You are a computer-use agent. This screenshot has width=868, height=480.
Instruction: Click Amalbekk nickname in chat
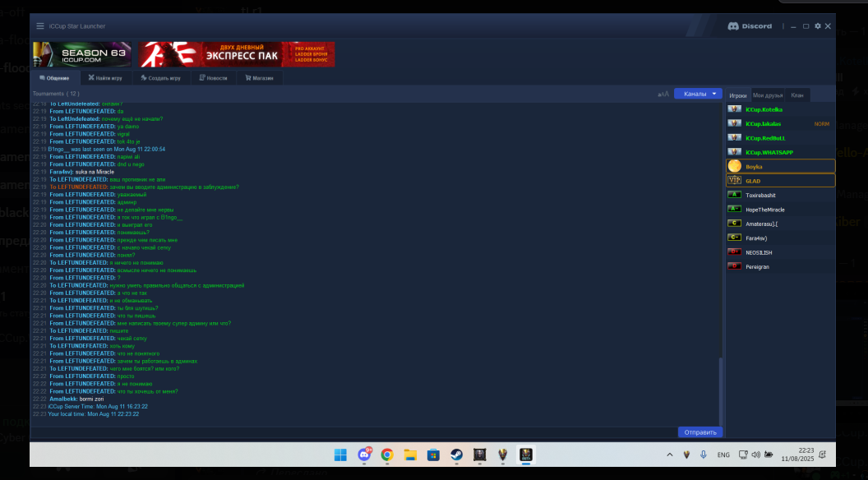pyautogui.click(x=63, y=399)
